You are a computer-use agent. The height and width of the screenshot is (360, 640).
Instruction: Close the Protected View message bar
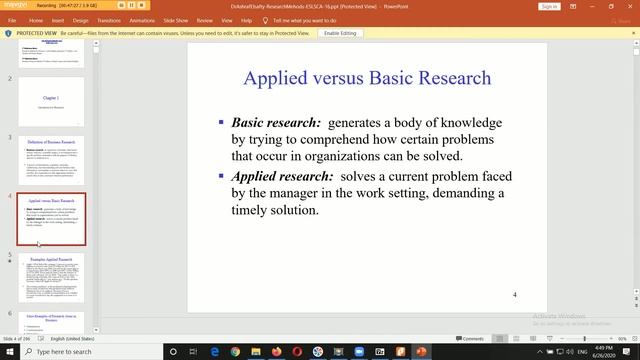pyautogui.click(x=633, y=33)
